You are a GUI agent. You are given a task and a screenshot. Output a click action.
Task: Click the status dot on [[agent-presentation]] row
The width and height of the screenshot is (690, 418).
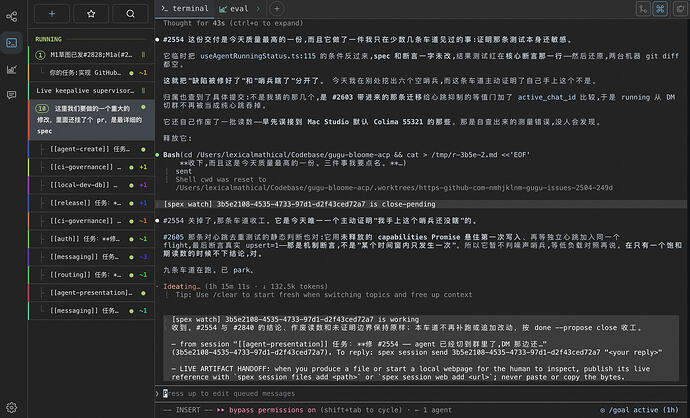click(143, 293)
